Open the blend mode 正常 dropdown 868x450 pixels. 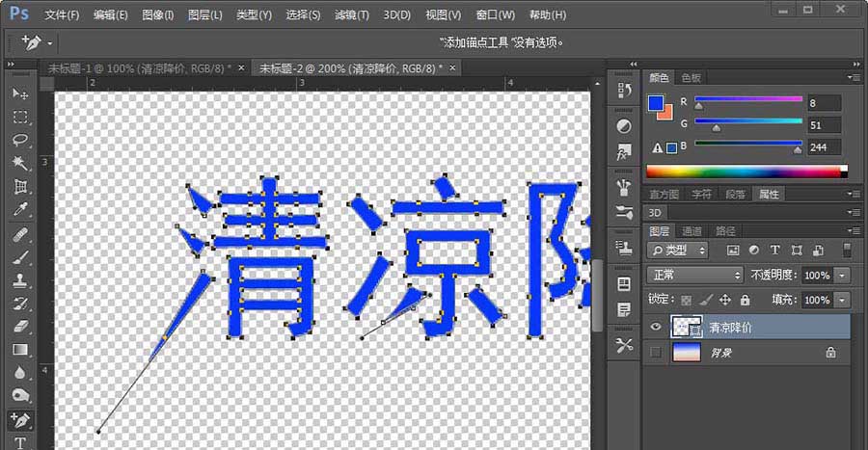tap(692, 275)
